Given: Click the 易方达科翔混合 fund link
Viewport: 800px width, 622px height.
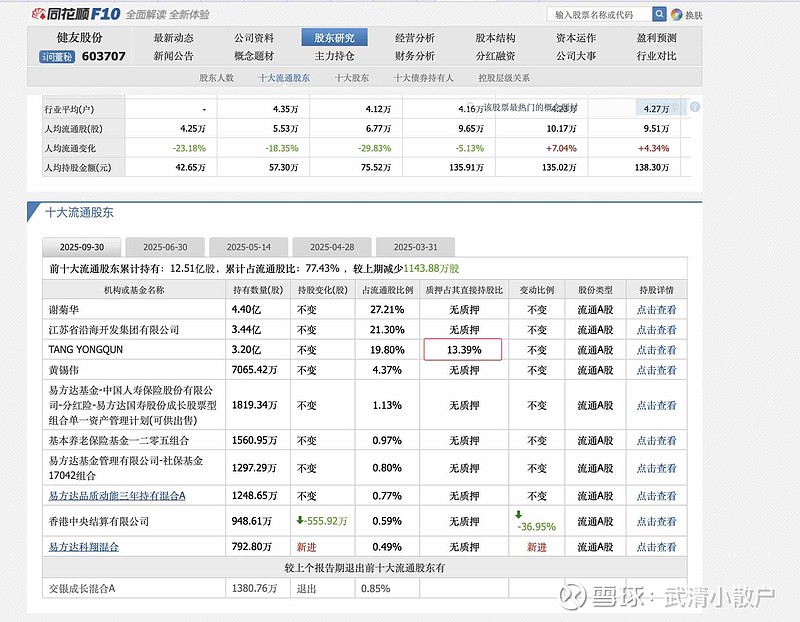Looking at the screenshot, I should click(86, 547).
